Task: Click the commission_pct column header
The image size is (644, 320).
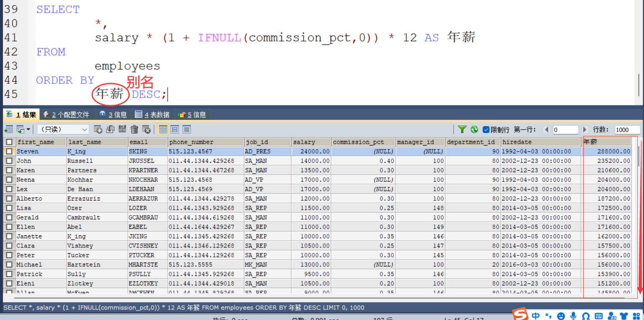Action: pos(363,142)
